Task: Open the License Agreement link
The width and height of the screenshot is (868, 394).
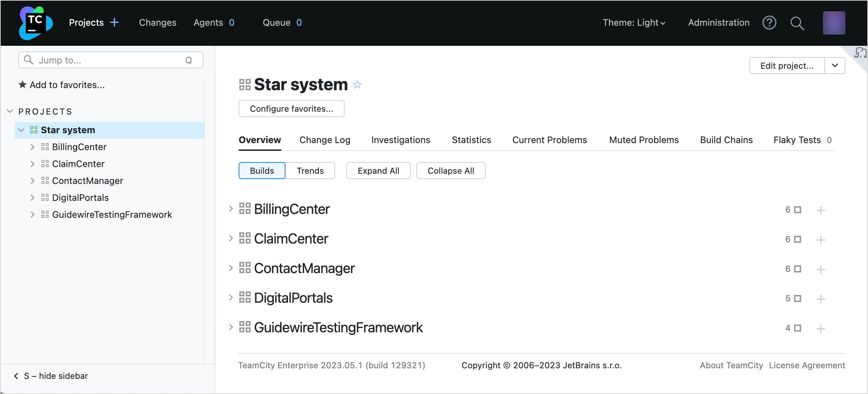Action: point(807,365)
